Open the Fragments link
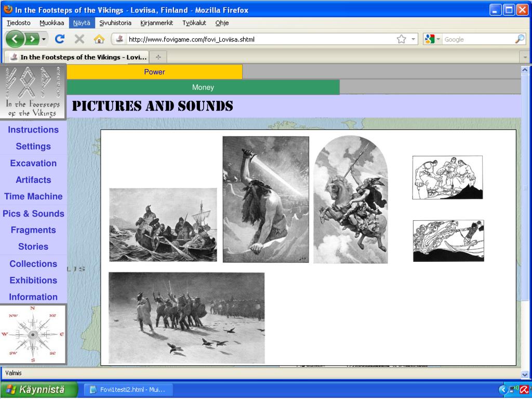This screenshot has height=399, width=532. (33, 230)
